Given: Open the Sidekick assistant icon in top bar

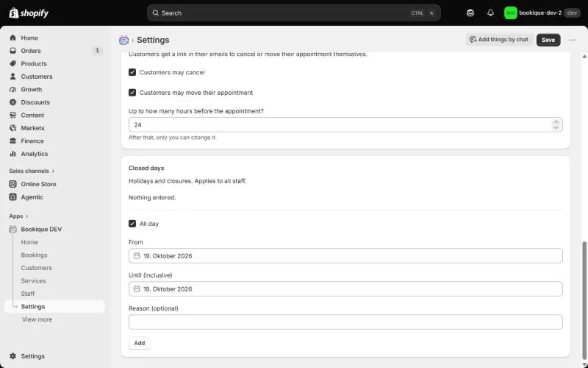Looking at the screenshot, I should pos(470,13).
